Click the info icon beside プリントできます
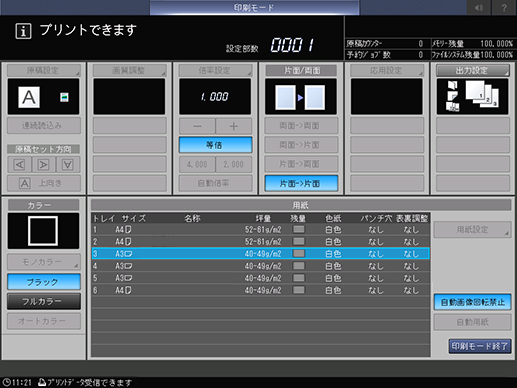Viewport: 517px width, 388px height. tap(23, 31)
